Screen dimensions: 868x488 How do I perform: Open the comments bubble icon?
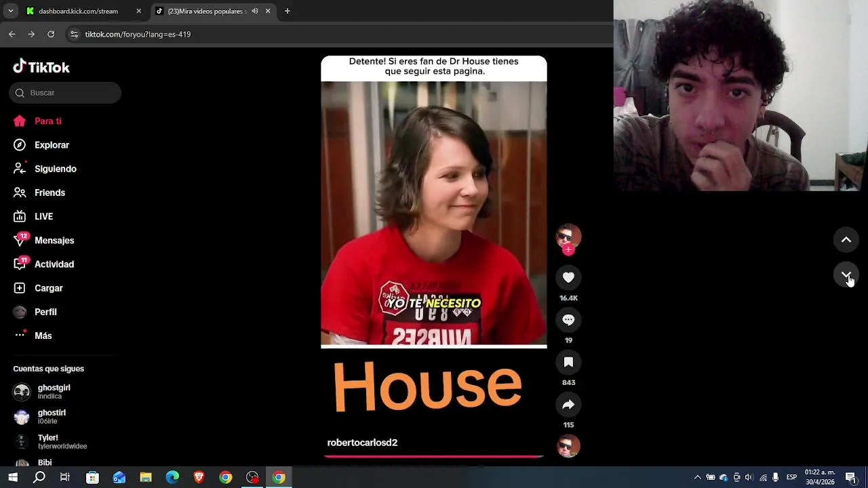tap(568, 320)
